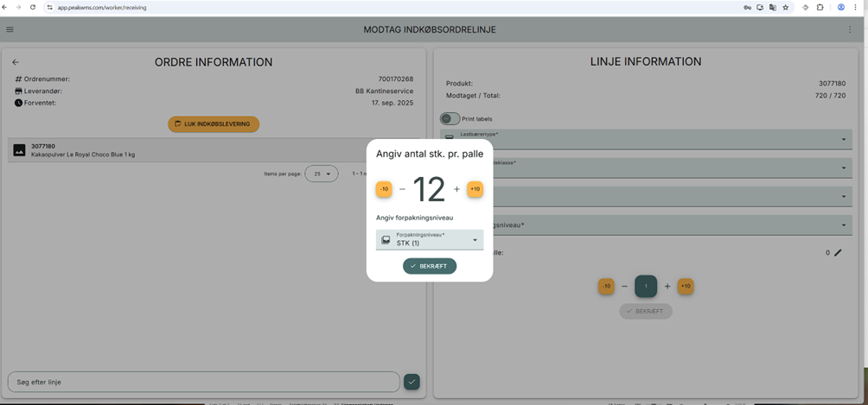Viewport: 868px width, 405px height.
Task: Click product number 3077180 in Linje Information
Action: (832, 84)
